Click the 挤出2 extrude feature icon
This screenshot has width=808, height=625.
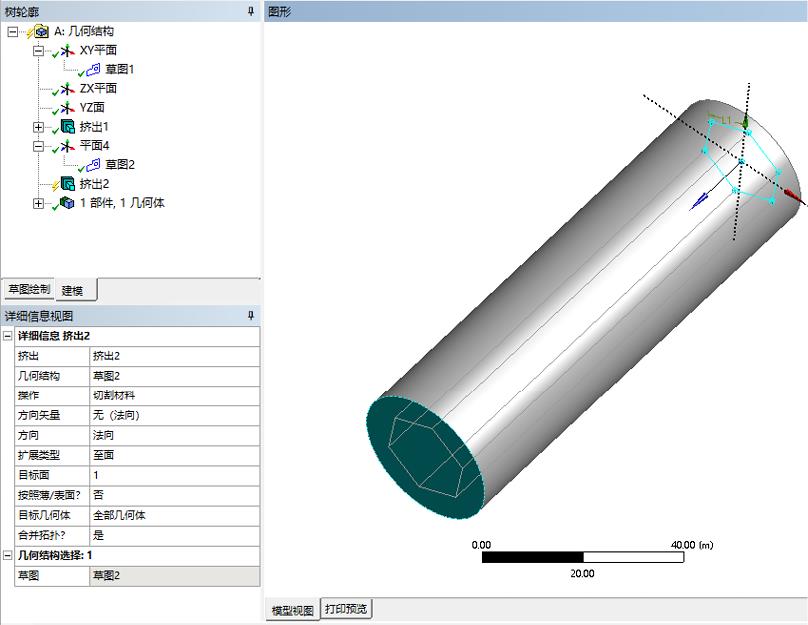click(68, 184)
